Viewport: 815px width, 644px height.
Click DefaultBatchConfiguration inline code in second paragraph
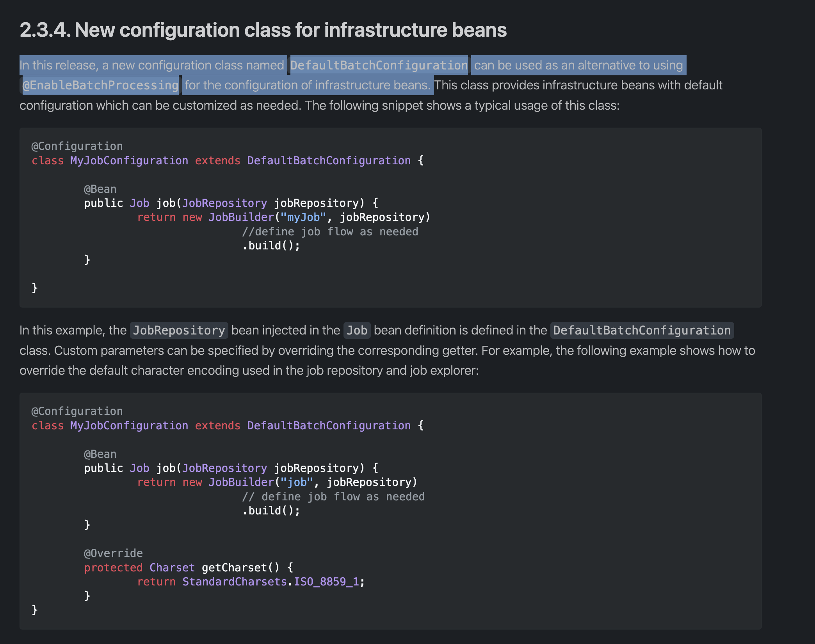click(x=641, y=330)
